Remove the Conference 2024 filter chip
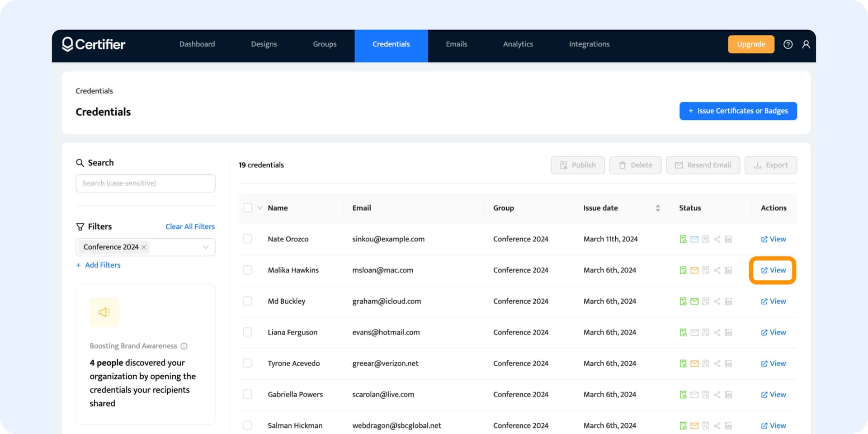 coord(143,247)
